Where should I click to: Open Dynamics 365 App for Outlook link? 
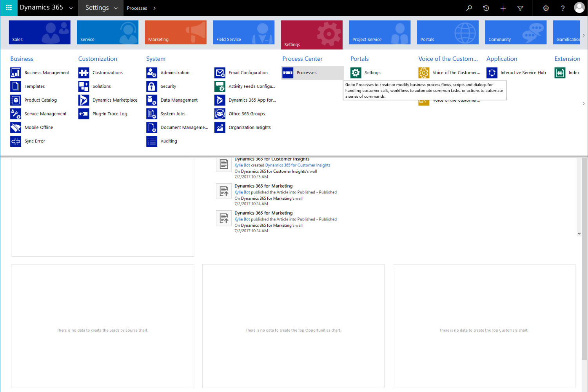click(x=252, y=100)
